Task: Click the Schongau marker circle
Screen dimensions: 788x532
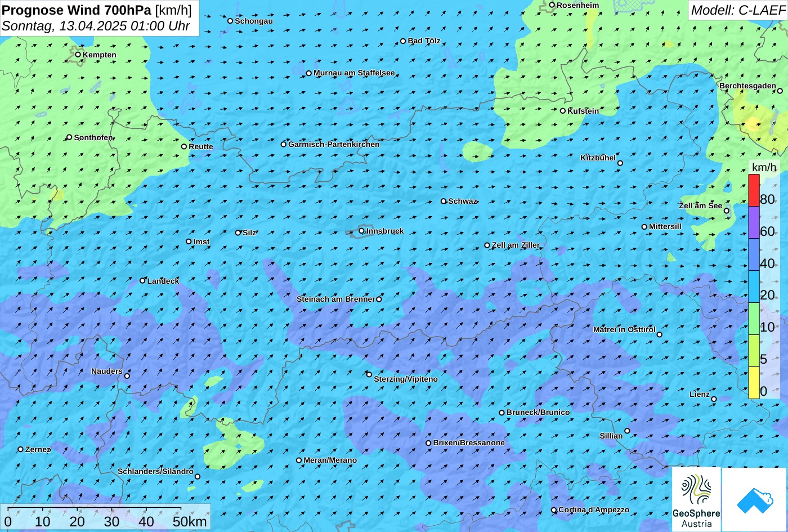Action: [230, 21]
